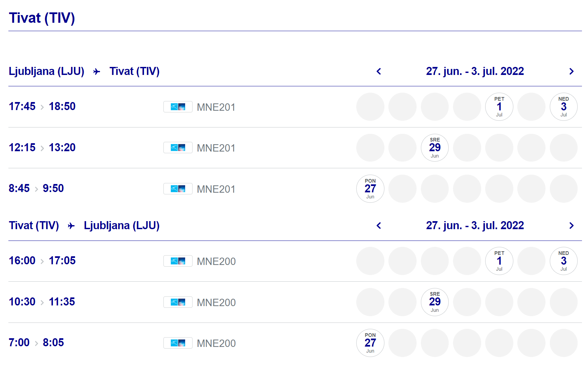Click airline logo for 16:00 MNE200 flight
588x369 pixels.
click(x=178, y=261)
